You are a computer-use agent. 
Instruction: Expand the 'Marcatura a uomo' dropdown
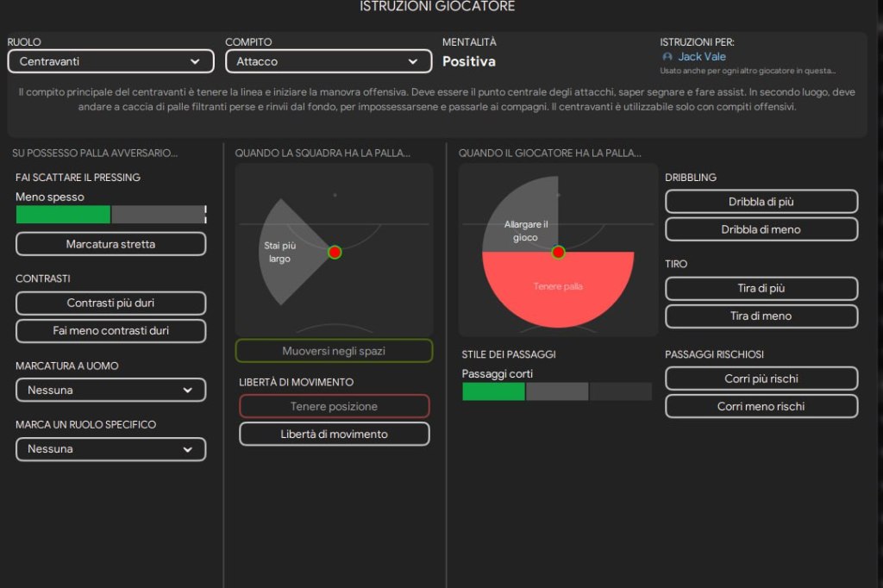pyautogui.click(x=110, y=390)
